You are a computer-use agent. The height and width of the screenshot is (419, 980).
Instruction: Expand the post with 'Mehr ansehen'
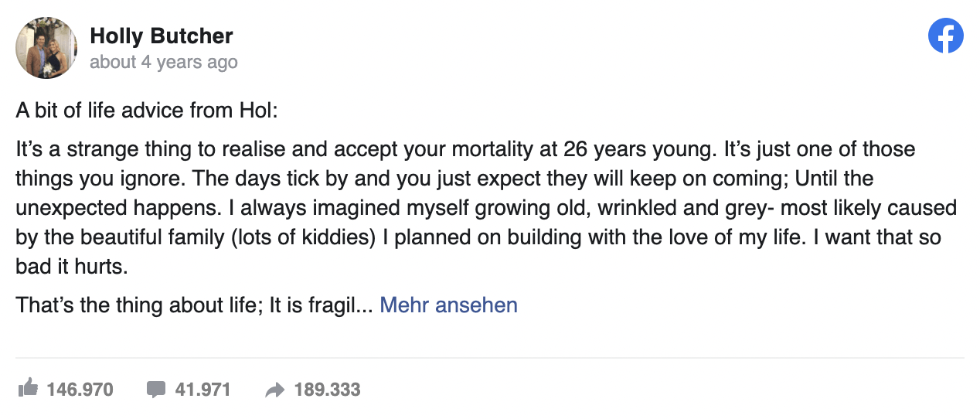(x=448, y=305)
